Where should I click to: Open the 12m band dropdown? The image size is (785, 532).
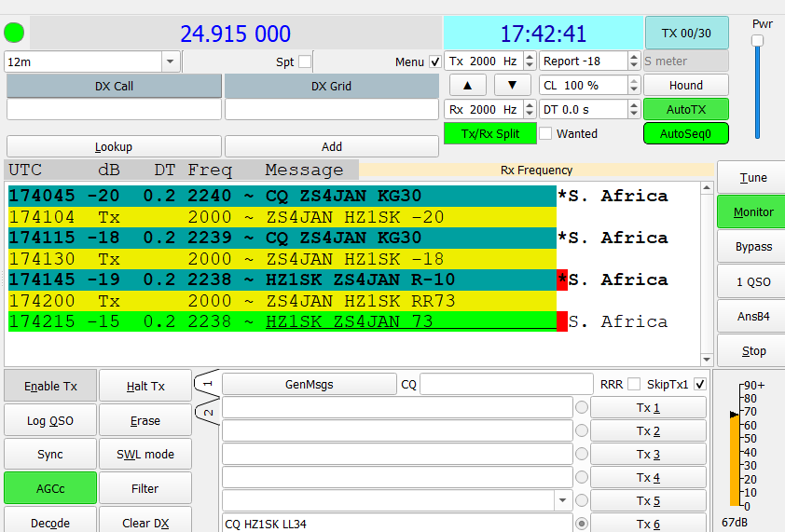point(170,61)
